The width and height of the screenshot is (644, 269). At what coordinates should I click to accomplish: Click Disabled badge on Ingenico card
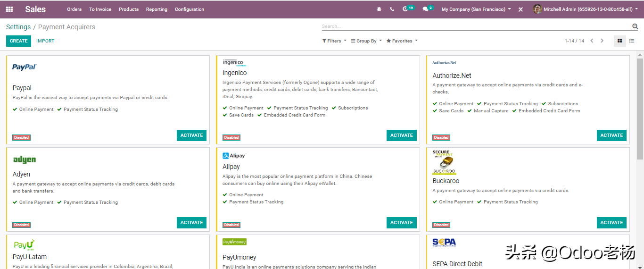(x=231, y=138)
